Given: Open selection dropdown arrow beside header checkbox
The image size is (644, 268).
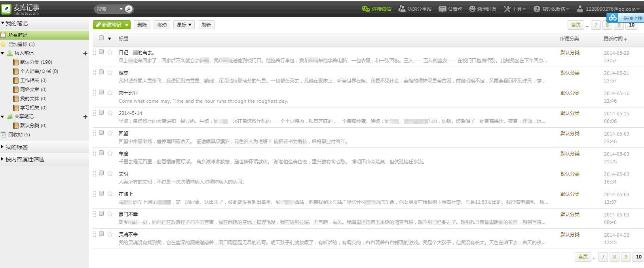Looking at the screenshot, I should (x=110, y=38).
